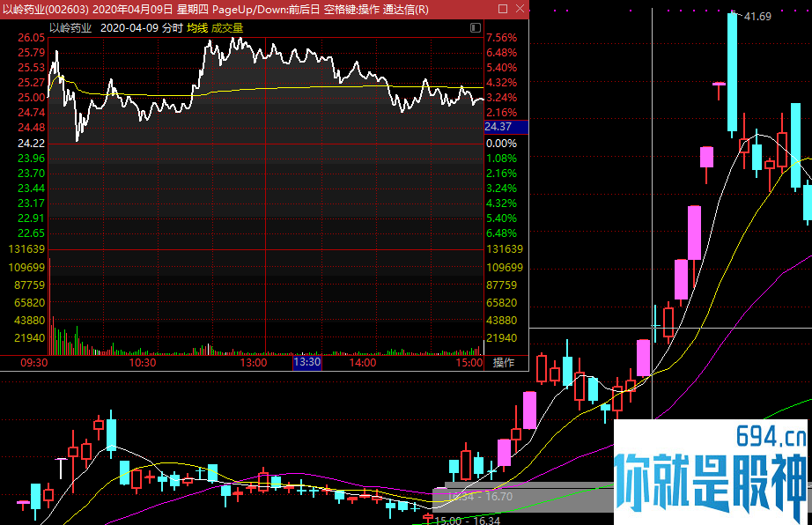Click the small panel toggle icon beside 成交量
Viewport: 812px width, 525px height.
(476, 28)
